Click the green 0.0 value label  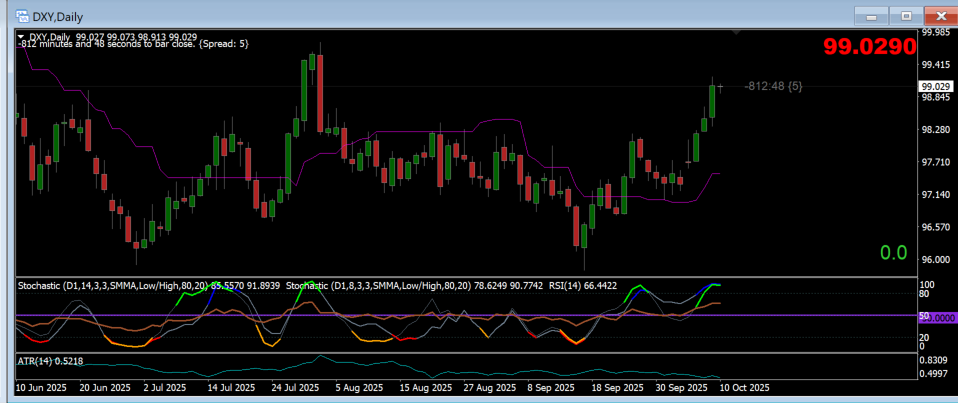click(893, 253)
